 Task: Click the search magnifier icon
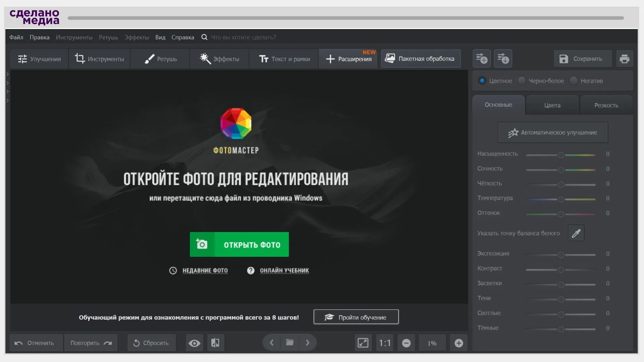(x=204, y=37)
